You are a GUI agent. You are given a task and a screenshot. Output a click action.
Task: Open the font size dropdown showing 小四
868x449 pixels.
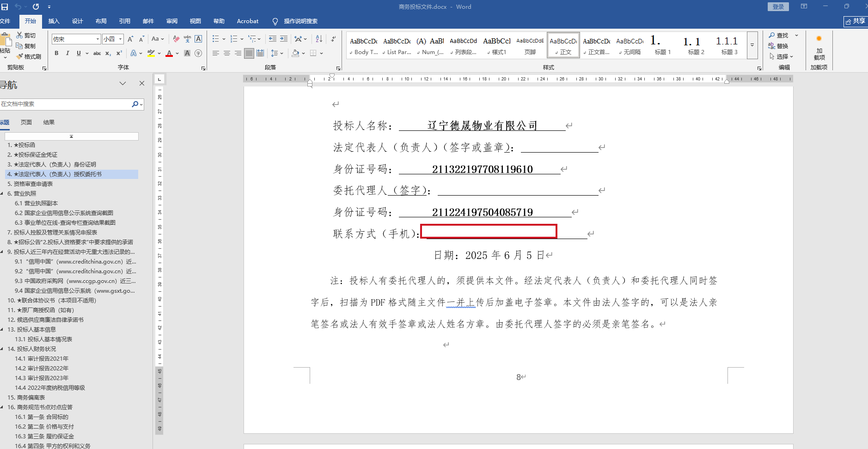[113, 39]
